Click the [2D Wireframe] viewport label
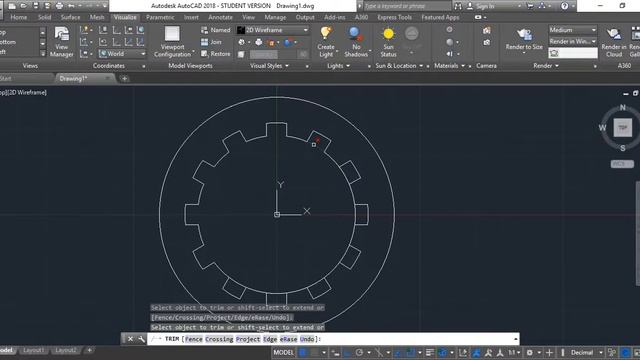640x360 pixels. click(x=27, y=93)
